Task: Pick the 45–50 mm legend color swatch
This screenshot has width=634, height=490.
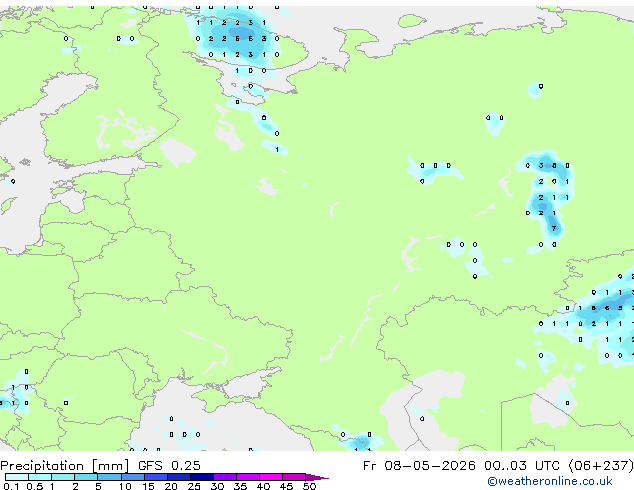Action: [x=294, y=477]
